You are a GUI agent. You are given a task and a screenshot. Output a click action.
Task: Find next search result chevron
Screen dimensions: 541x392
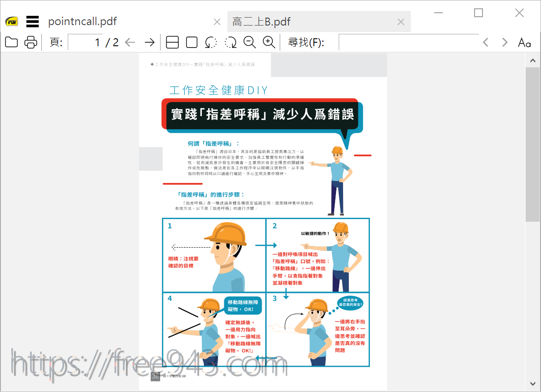tap(504, 42)
